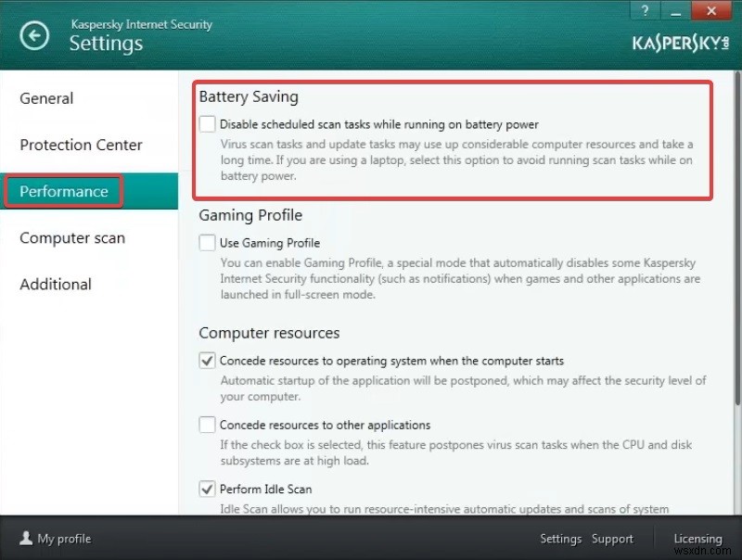Disable Perform Idle Scan
Image resolution: width=742 pixels, height=560 pixels.
pos(206,489)
